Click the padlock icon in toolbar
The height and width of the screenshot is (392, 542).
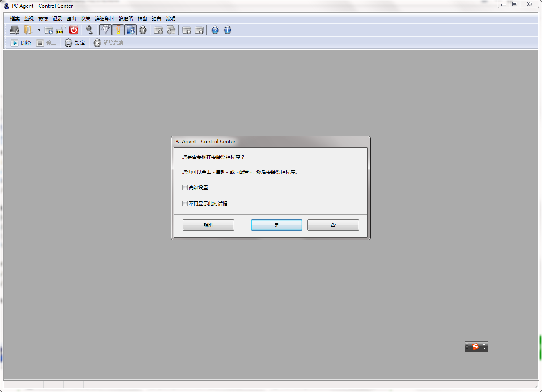61,30
